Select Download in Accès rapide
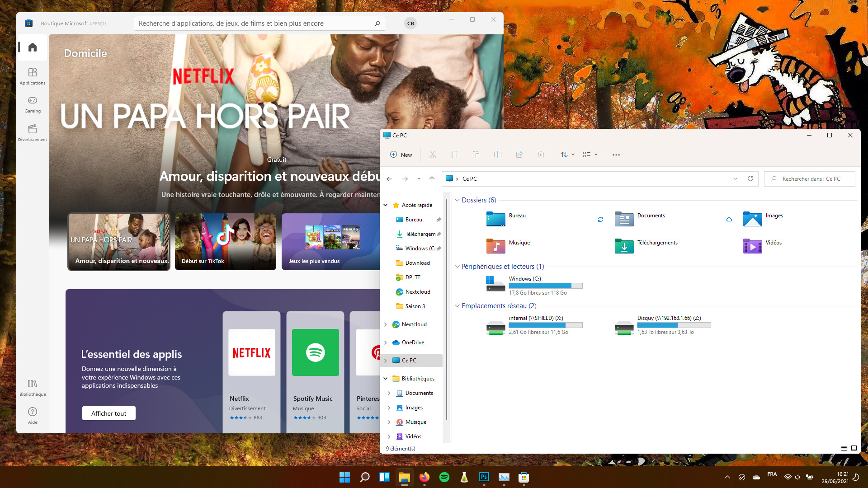Viewport: 868px width, 488px height. click(412, 263)
